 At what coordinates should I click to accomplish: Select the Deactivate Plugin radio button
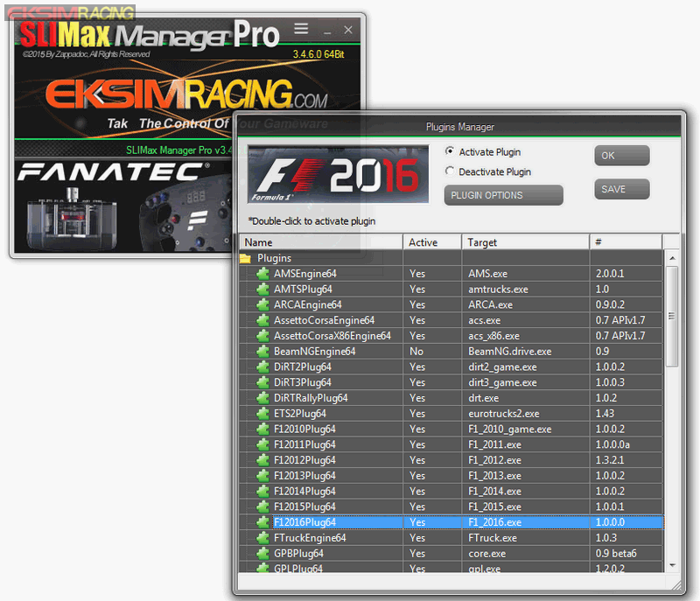[450, 171]
